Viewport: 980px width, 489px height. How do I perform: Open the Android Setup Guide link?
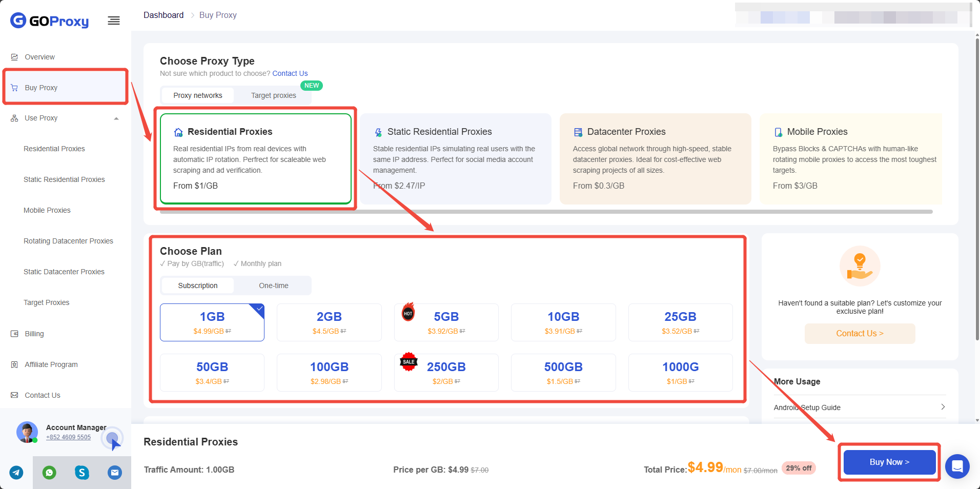pos(860,407)
